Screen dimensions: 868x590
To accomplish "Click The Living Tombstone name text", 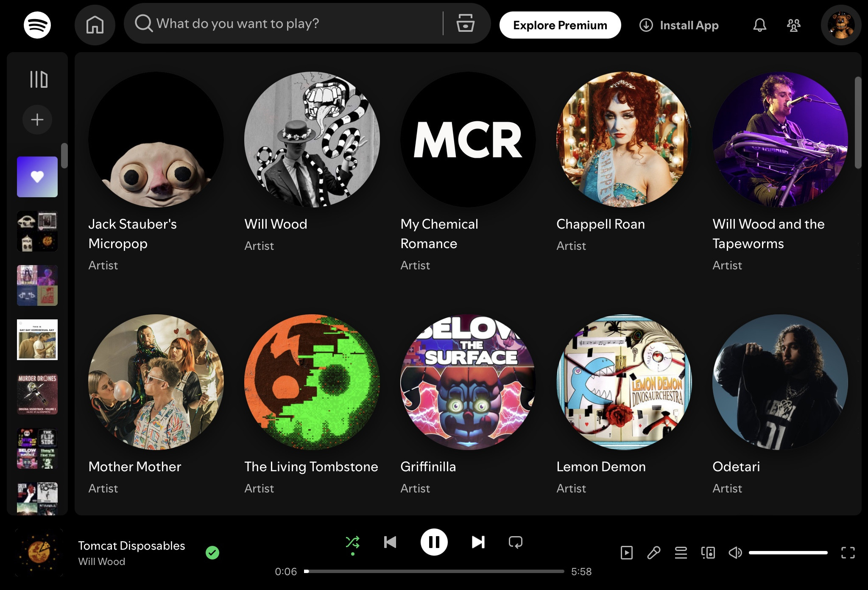I will pyautogui.click(x=311, y=467).
